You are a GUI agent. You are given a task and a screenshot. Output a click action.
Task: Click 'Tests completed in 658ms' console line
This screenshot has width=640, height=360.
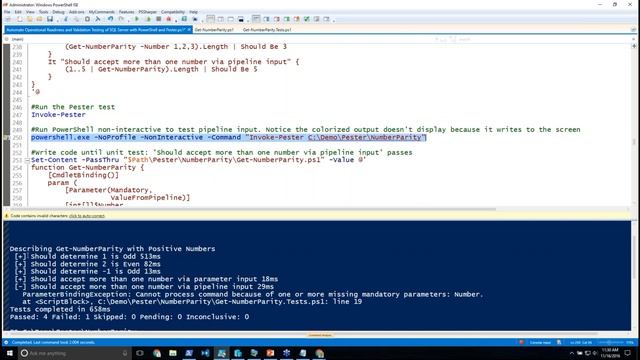click(x=60, y=309)
